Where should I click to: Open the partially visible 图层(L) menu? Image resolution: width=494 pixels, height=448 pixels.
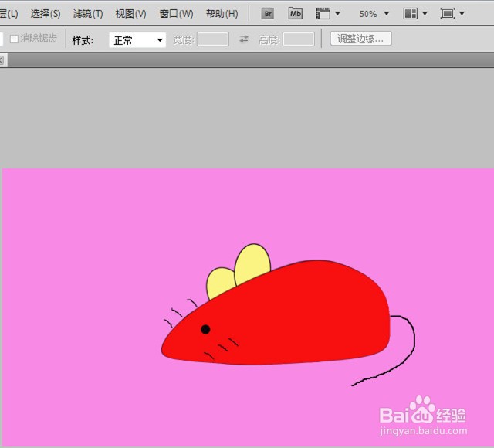coord(8,14)
